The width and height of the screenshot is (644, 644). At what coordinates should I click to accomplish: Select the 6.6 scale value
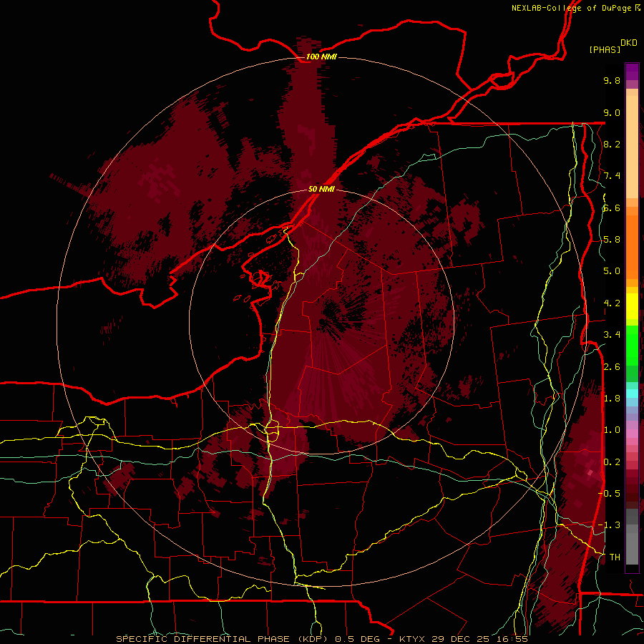tap(612, 208)
